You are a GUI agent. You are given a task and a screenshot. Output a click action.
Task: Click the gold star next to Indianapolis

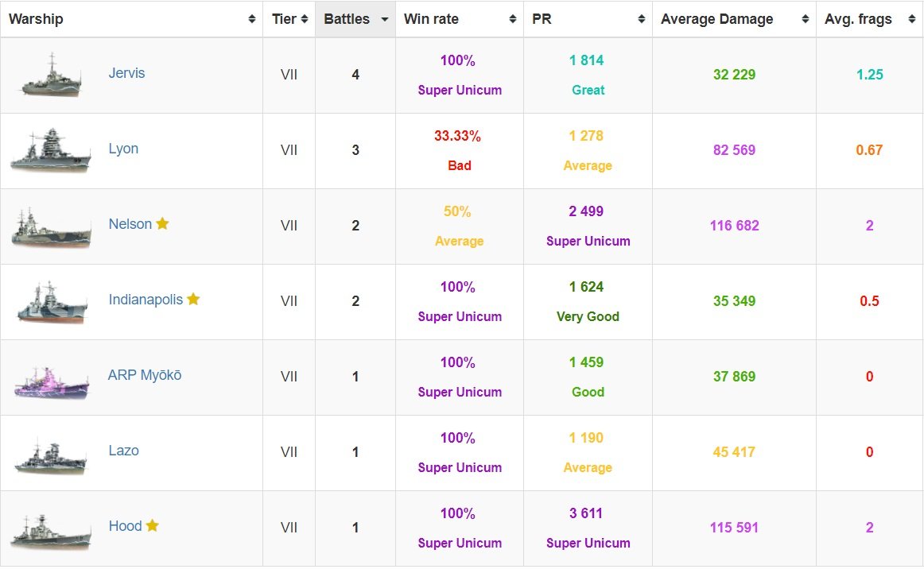tap(193, 299)
